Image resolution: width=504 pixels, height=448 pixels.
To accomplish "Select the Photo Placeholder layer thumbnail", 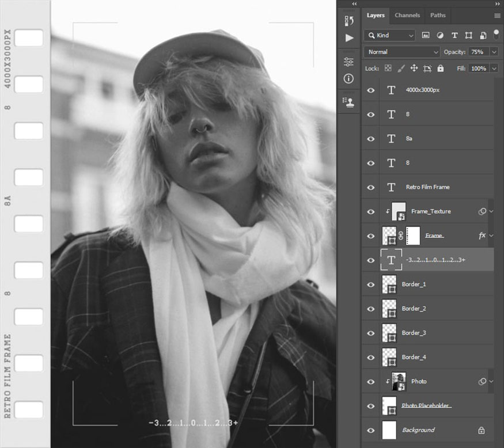I will 390,405.
